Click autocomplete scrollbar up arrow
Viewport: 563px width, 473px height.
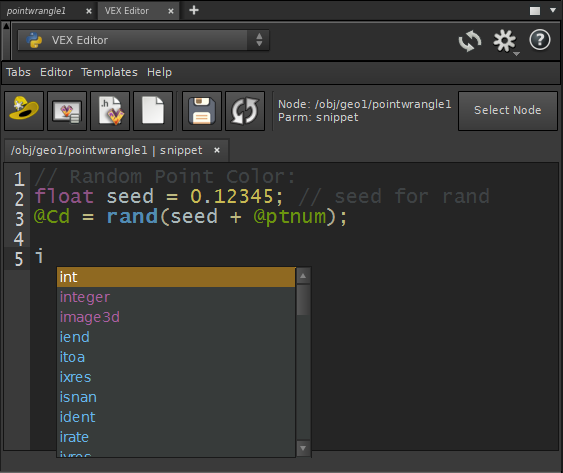click(303, 276)
